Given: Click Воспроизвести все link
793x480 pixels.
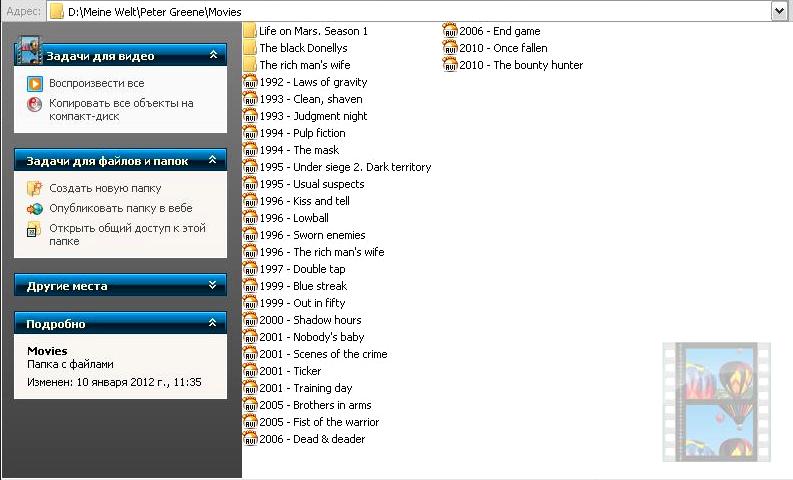Looking at the screenshot, I should pos(97,83).
